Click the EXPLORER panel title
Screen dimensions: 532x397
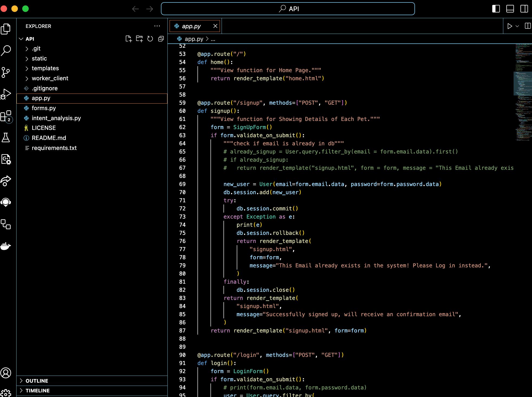38,26
